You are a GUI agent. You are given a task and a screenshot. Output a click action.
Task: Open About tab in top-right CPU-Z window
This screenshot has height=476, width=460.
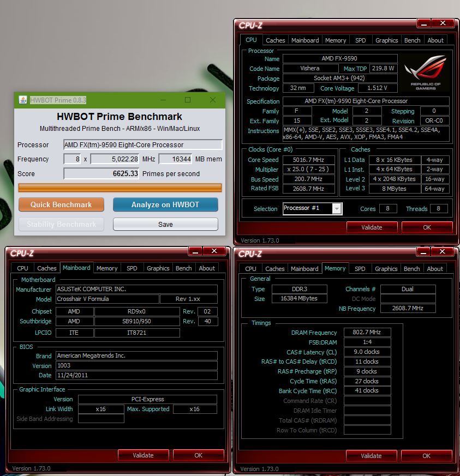(x=435, y=40)
